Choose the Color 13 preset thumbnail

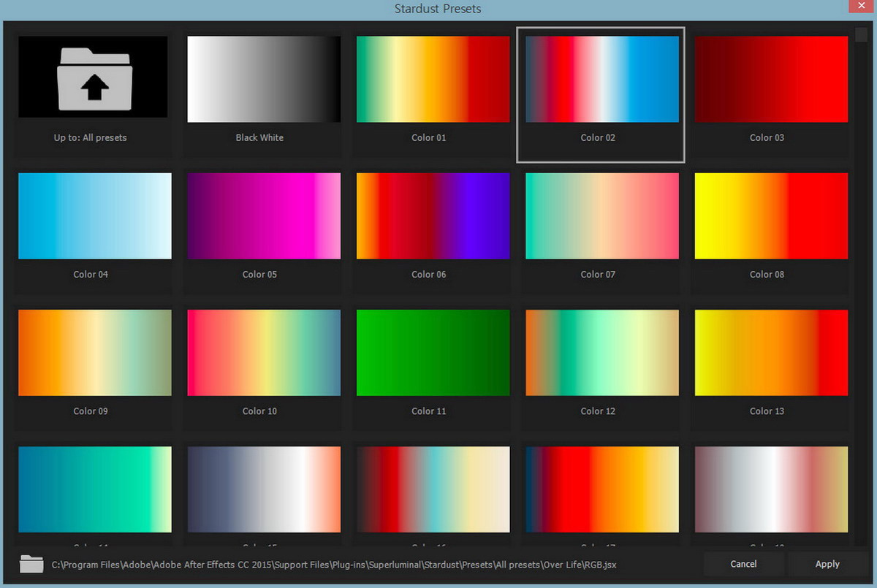[771, 353]
